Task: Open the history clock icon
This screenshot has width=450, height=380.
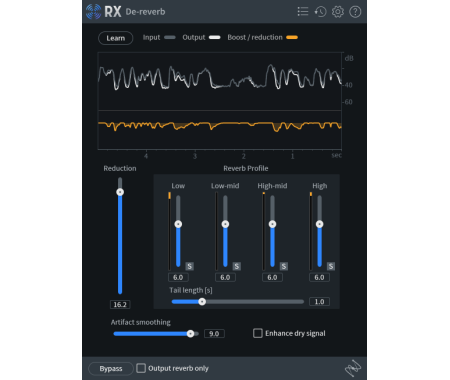Action: (320, 12)
